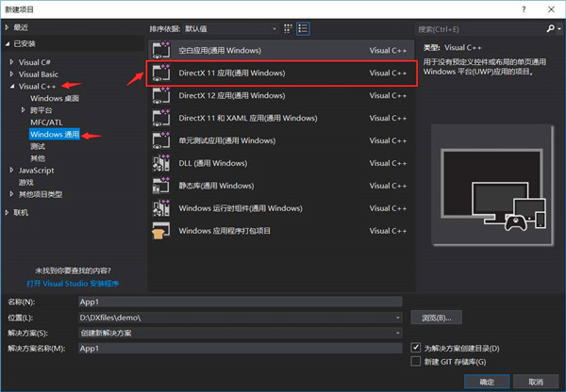Click the search templates box

click(480, 29)
